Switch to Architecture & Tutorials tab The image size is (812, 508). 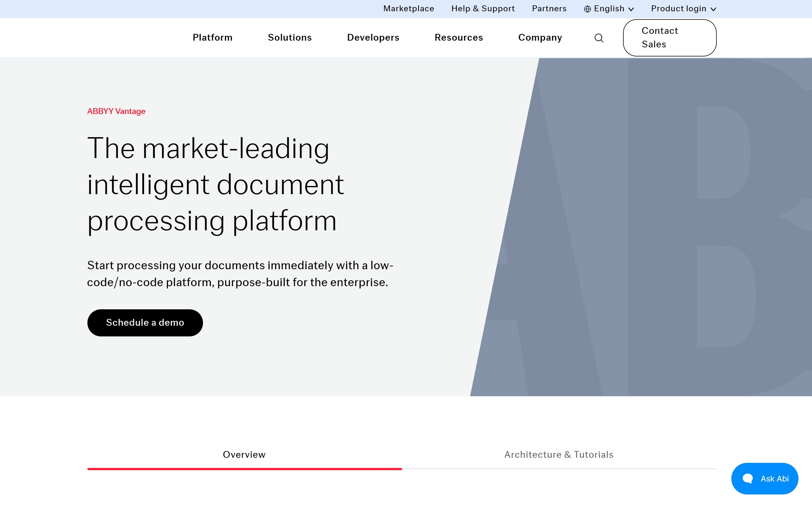tap(559, 455)
